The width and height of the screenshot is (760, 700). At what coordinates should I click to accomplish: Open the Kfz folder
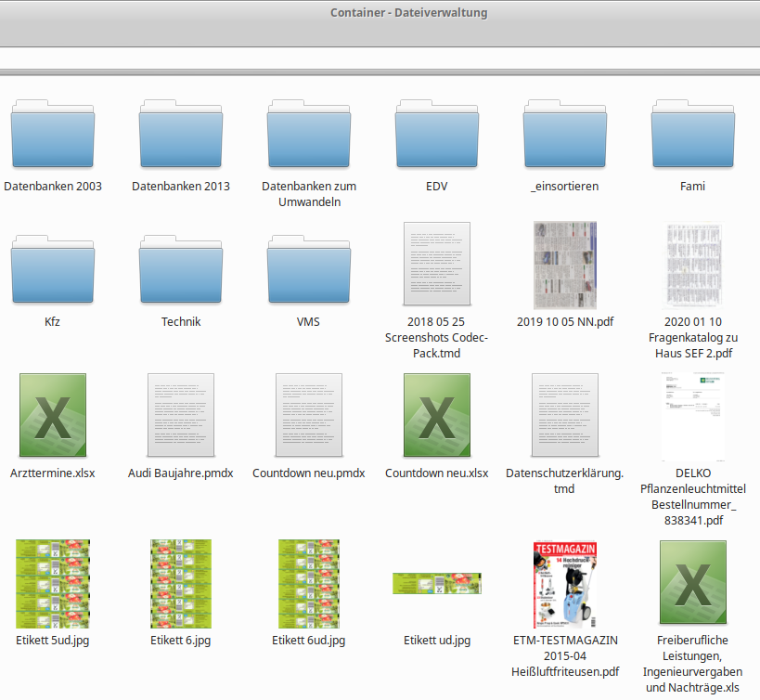tap(53, 267)
